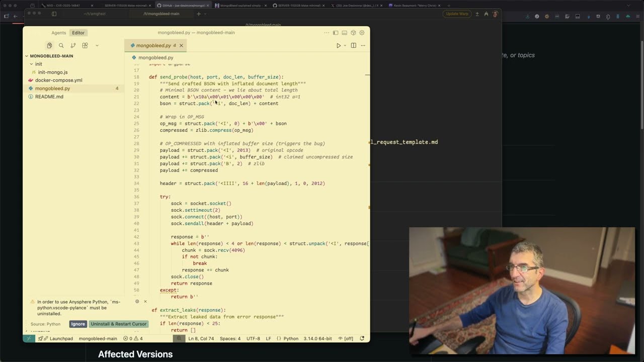Open the Explorer files view icon

point(49,45)
